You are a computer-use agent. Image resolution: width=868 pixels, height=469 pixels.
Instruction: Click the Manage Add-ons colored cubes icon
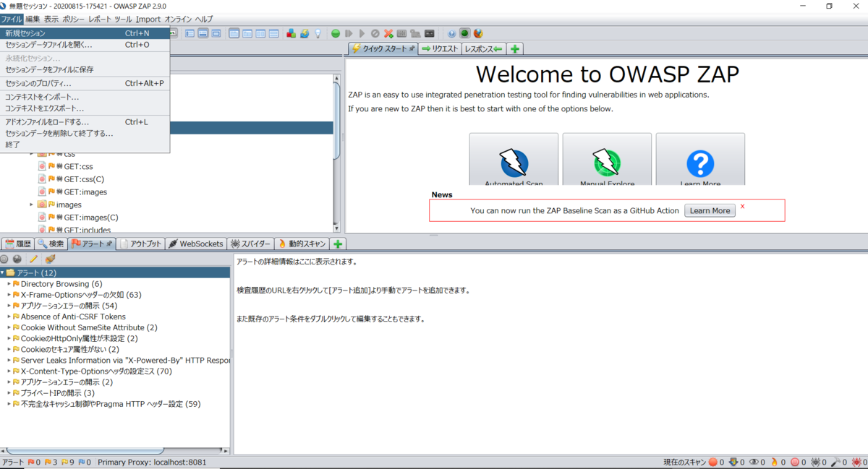(291, 33)
